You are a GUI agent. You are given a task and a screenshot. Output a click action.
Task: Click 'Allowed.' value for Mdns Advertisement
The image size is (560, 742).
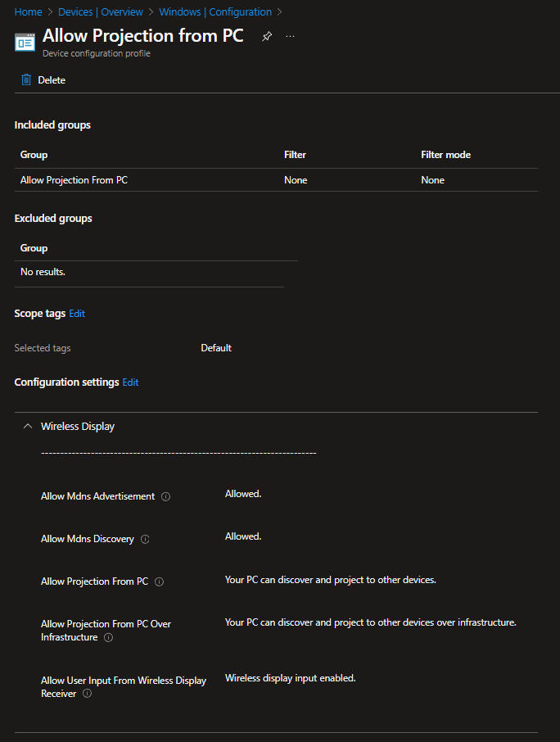click(x=243, y=494)
